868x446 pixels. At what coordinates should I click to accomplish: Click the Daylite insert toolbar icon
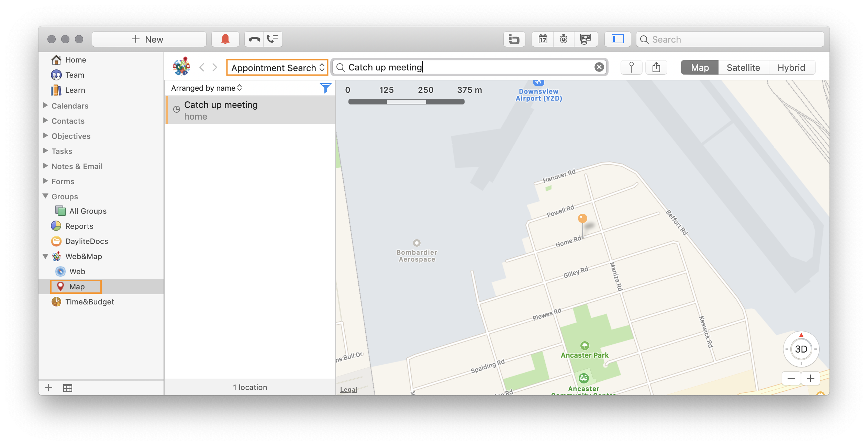[514, 39]
